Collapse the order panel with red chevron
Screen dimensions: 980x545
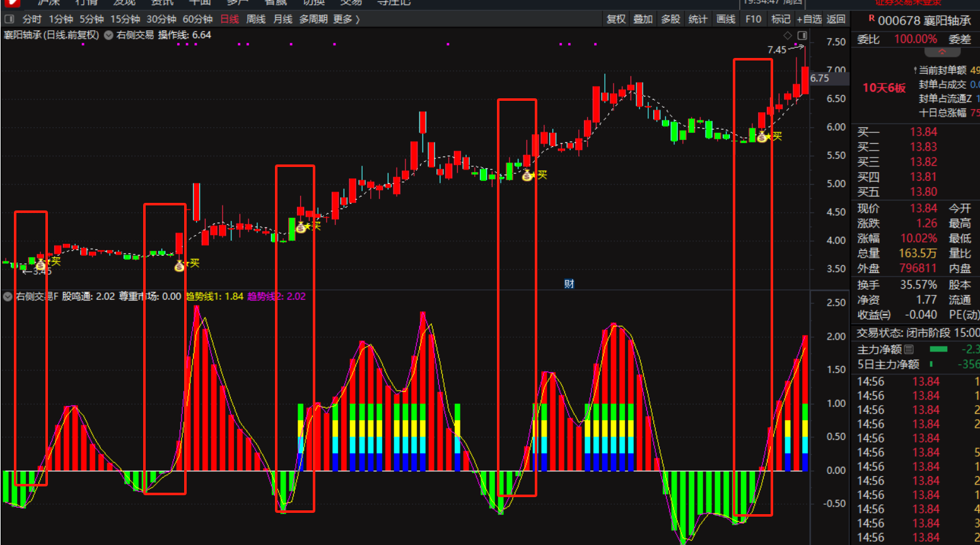pyautogui.click(x=942, y=52)
